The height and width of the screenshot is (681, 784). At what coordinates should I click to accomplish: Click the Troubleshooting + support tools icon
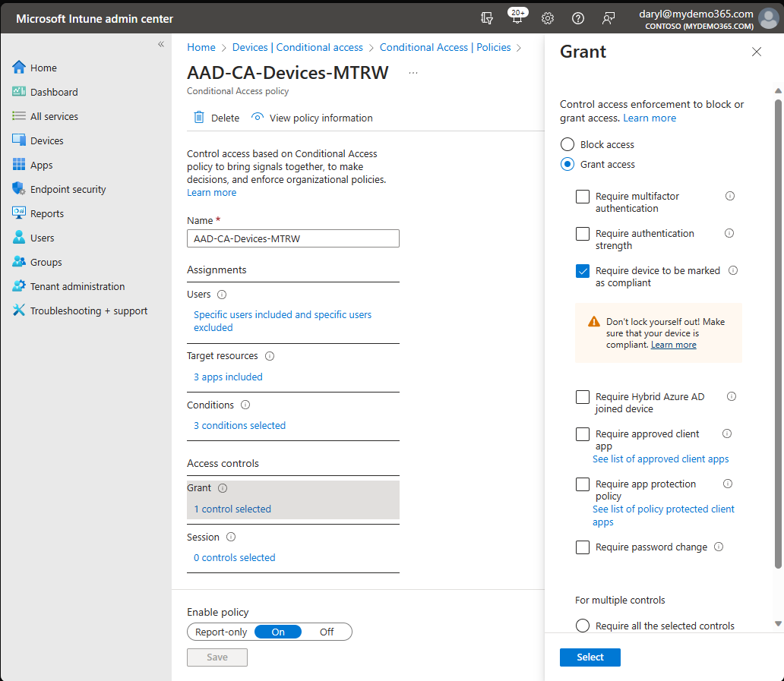click(19, 311)
